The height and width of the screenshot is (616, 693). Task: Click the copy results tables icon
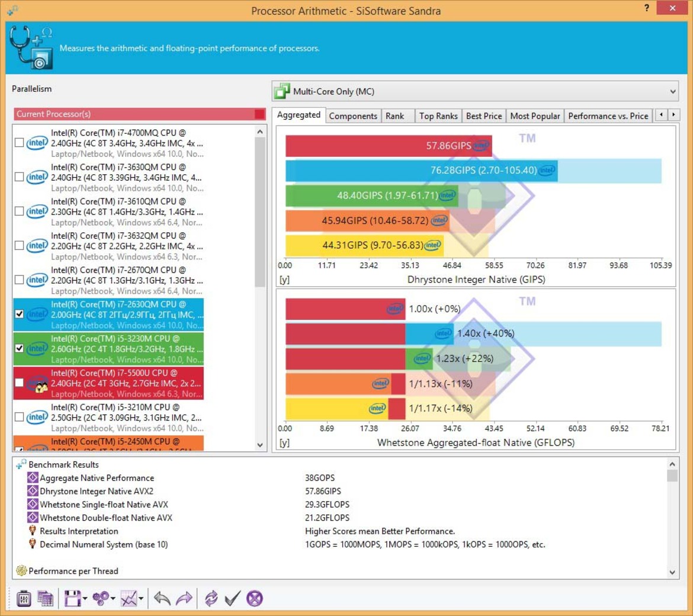(x=45, y=599)
